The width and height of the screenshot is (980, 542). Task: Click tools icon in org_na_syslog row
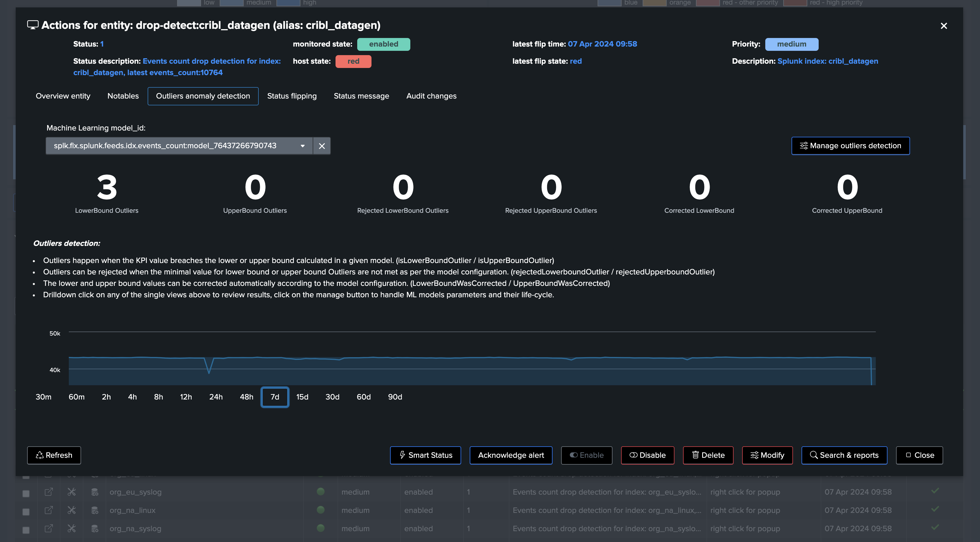click(x=71, y=528)
